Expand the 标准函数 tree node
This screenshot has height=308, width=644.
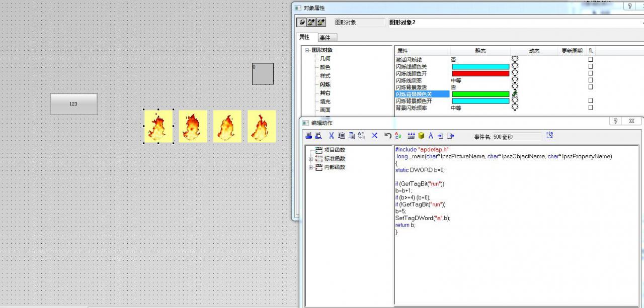click(x=311, y=159)
